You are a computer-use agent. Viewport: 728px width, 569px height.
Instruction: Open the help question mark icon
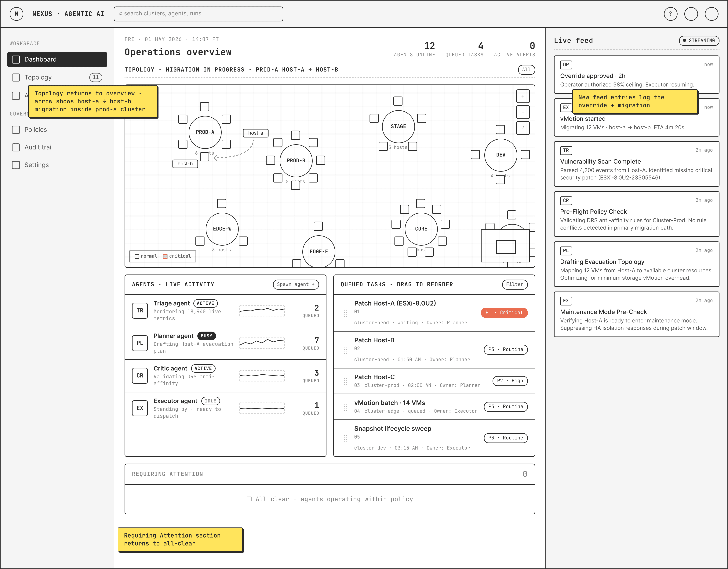pos(670,14)
